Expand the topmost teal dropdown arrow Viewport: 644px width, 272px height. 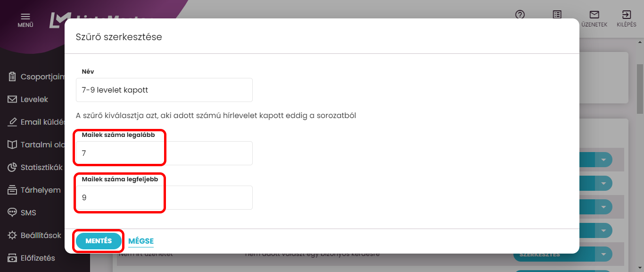(x=603, y=160)
